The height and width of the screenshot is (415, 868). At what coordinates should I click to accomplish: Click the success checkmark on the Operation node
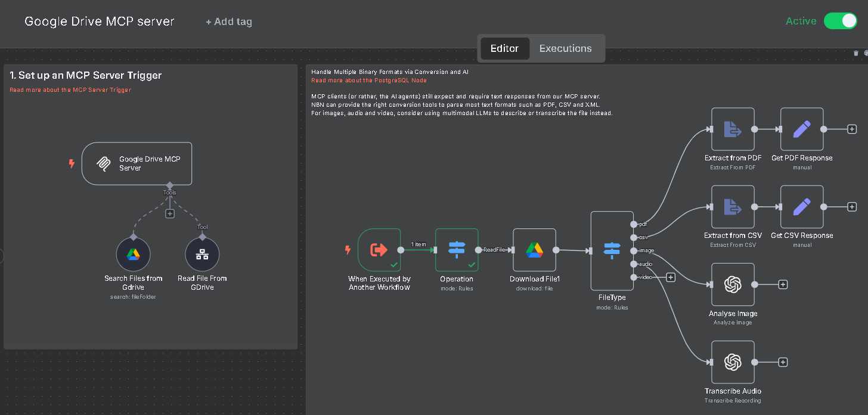(472, 264)
